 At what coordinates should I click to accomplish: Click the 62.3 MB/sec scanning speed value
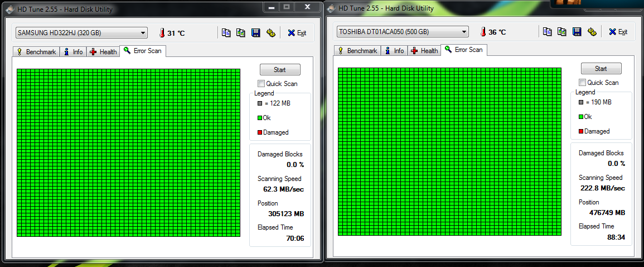283,189
